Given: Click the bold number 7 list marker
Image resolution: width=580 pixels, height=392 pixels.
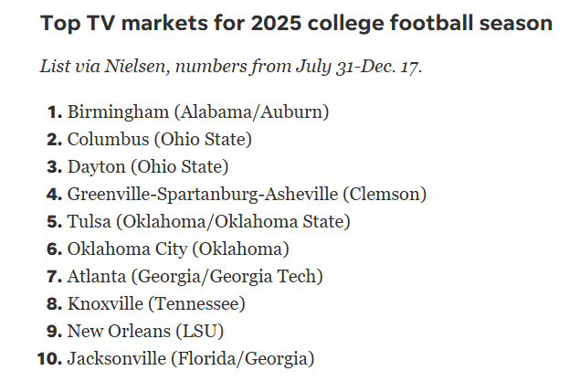Looking at the screenshot, I should (54, 277).
